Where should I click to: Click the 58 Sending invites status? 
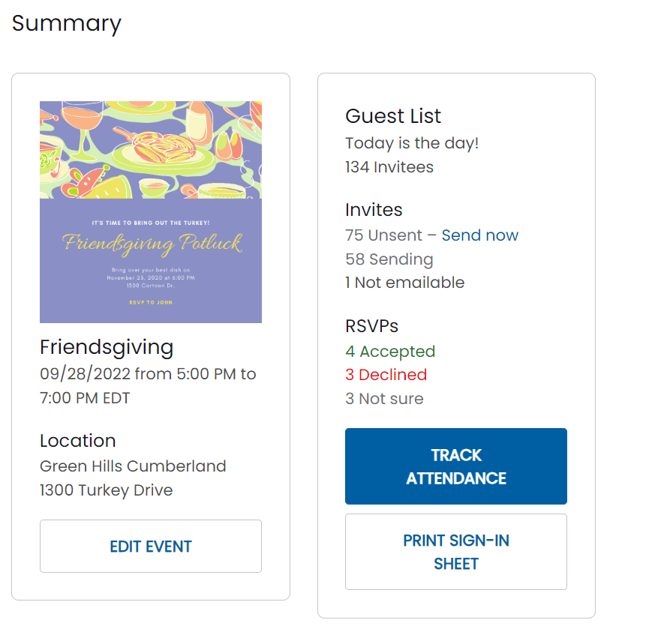(x=389, y=259)
